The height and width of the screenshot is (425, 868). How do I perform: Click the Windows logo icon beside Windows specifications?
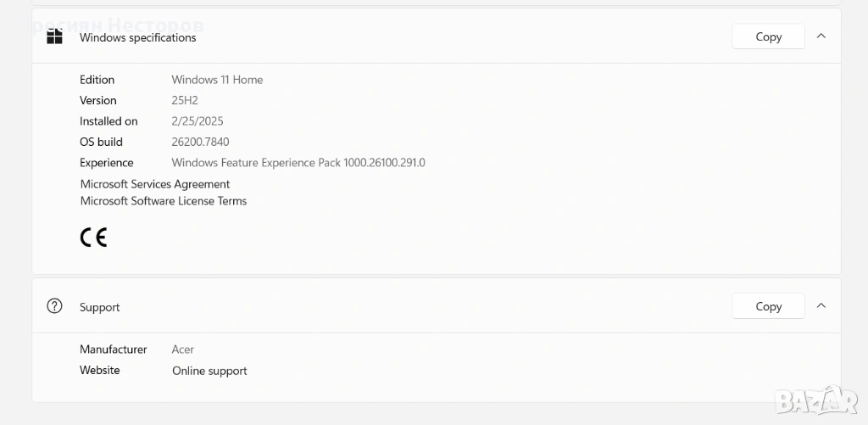(x=55, y=36)
